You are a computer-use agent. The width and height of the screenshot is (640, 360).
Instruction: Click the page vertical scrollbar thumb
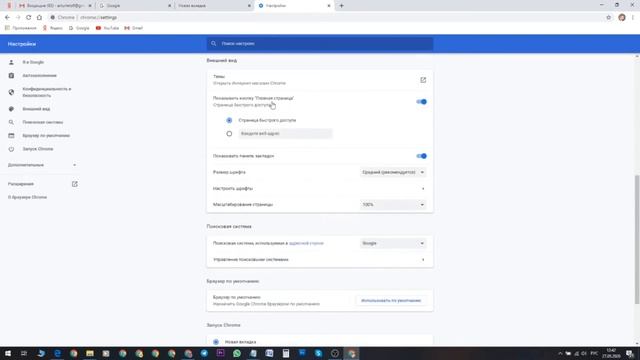click(x=637, y=239)
